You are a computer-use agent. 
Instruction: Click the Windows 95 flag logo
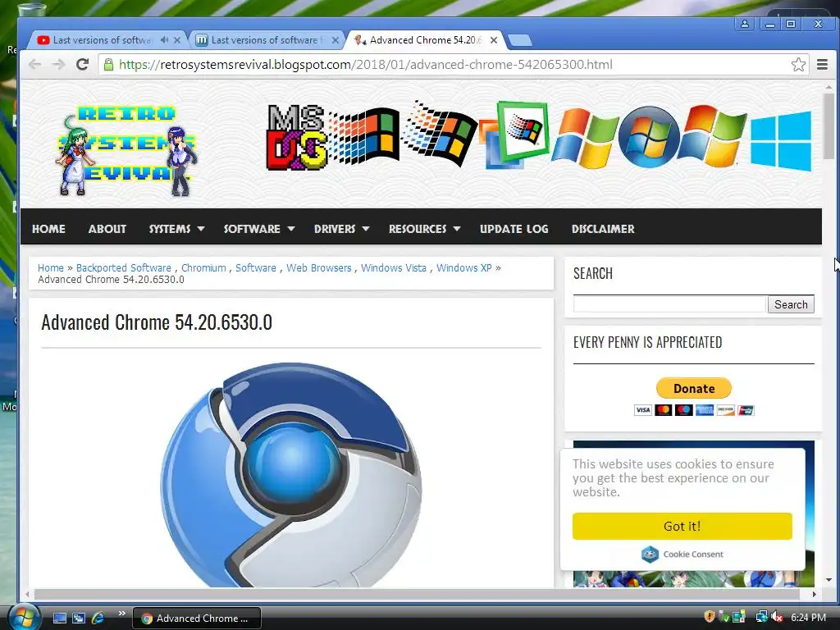(x=440, y=134)
